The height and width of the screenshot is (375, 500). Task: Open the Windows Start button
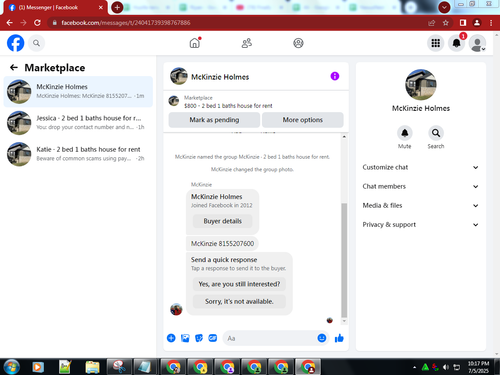pos(11,367)
